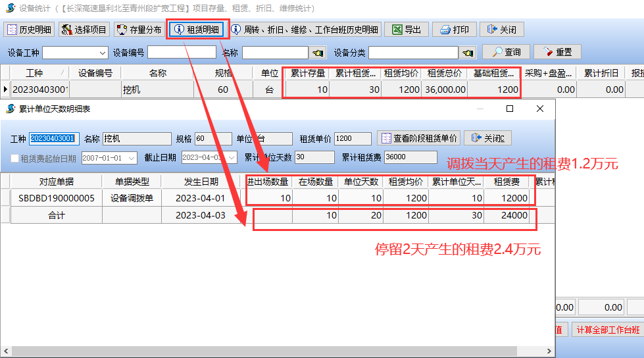Click 计算全部工作台班 button
This screenshot has width=644, height=358.
(608, 330)
